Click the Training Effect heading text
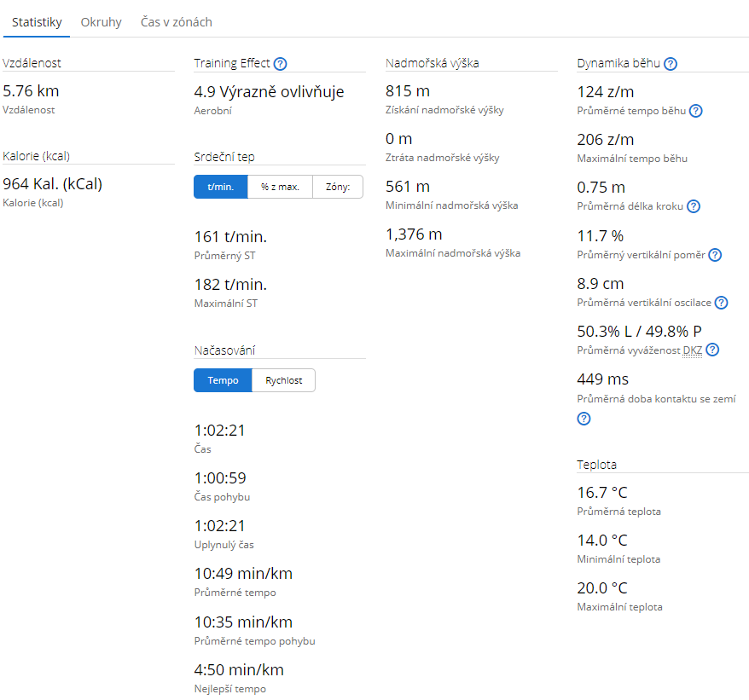The height and width of the screenshot is (700, 749). point(231,64)
